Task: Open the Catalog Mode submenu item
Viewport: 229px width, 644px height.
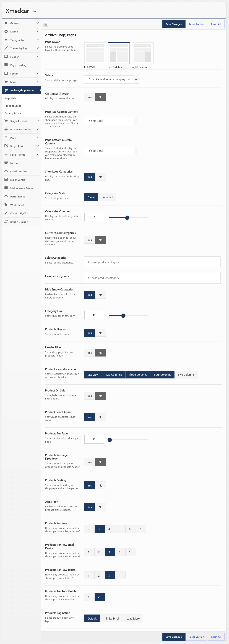Action: (x=13, y=113)
